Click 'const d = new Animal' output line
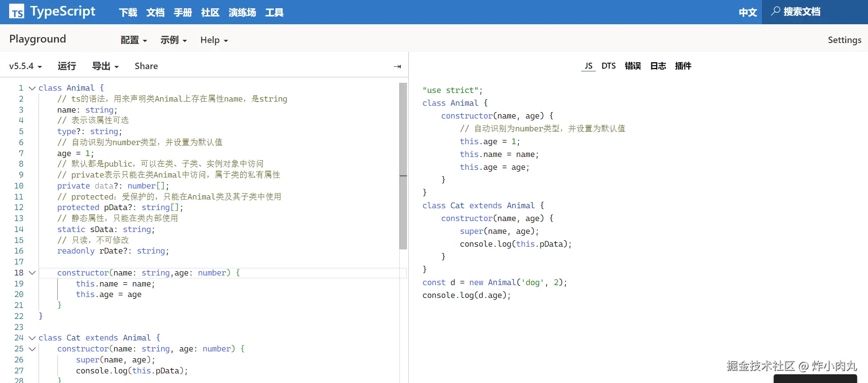 495,282
